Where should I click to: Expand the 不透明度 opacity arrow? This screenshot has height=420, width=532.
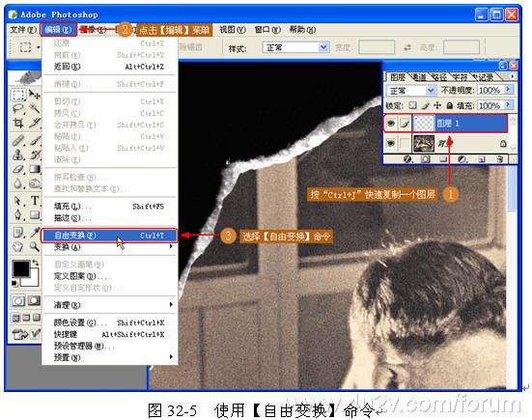click(x=508, y=90)
